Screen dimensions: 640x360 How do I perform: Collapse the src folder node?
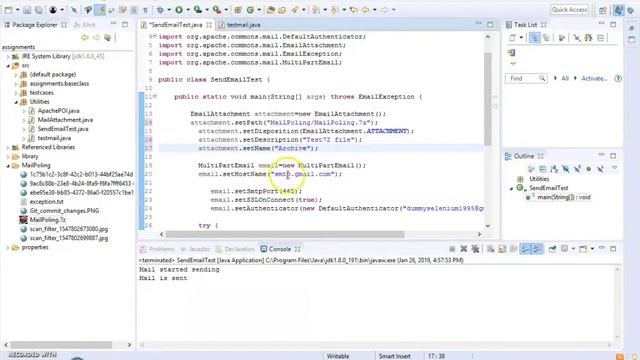click(x=8, y=65)
